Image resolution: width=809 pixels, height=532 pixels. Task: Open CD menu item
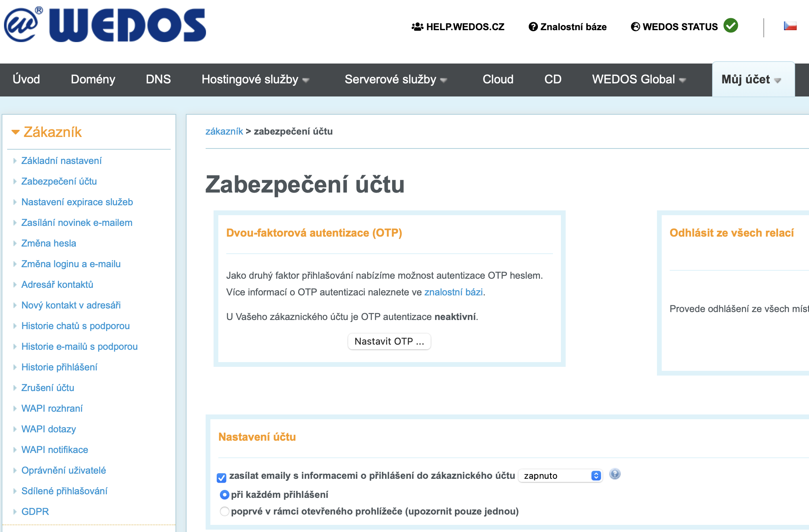pyautogui.click(x=553, y=79)
